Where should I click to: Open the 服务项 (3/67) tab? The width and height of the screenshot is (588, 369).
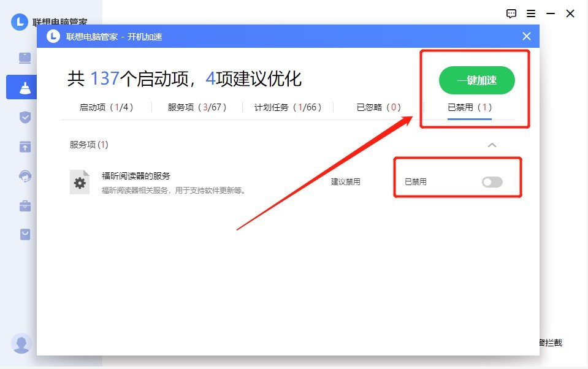pos(197,107)
